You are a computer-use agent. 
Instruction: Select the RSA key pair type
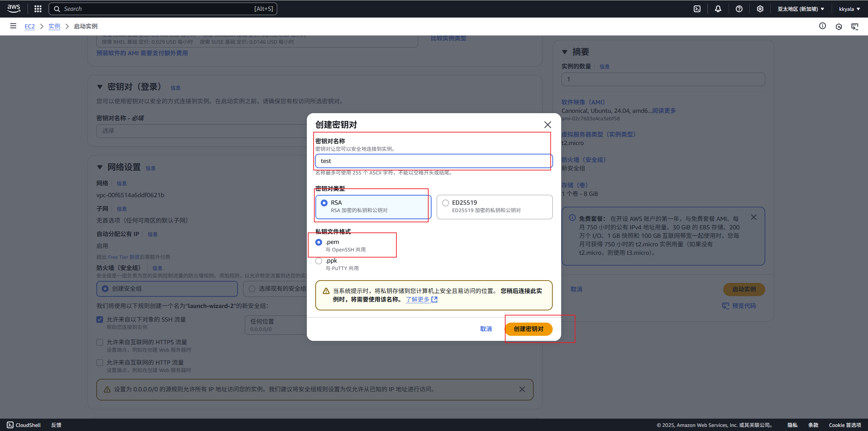(x=373, y=207)
